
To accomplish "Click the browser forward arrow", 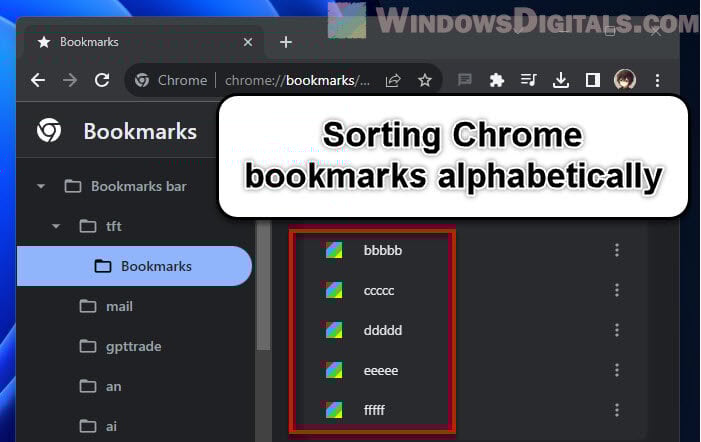I will 70,80.
